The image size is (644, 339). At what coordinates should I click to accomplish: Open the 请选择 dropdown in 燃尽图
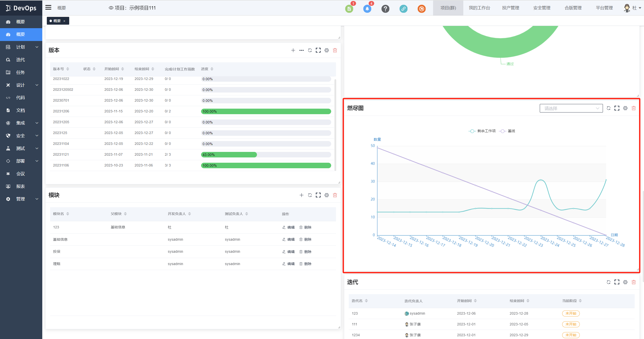click(x=571, y=108)
